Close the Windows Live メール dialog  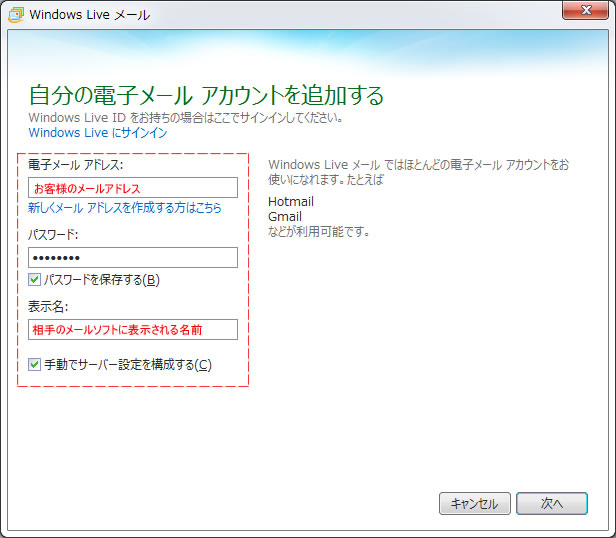coord(585,10)
